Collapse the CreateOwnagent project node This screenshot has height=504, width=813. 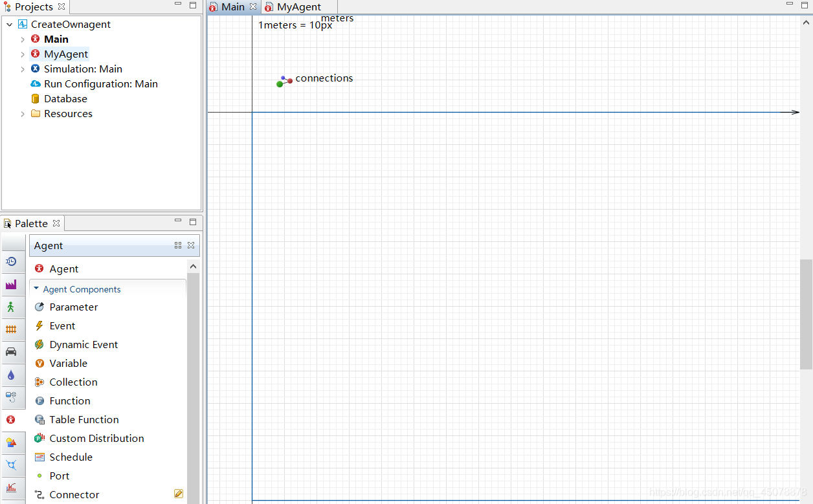point(10,25)
